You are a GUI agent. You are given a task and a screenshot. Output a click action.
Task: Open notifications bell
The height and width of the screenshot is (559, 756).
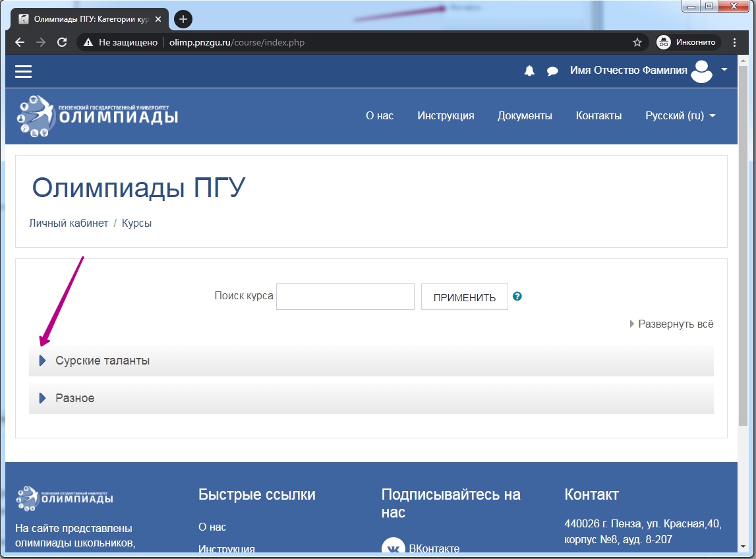[529, 71]
